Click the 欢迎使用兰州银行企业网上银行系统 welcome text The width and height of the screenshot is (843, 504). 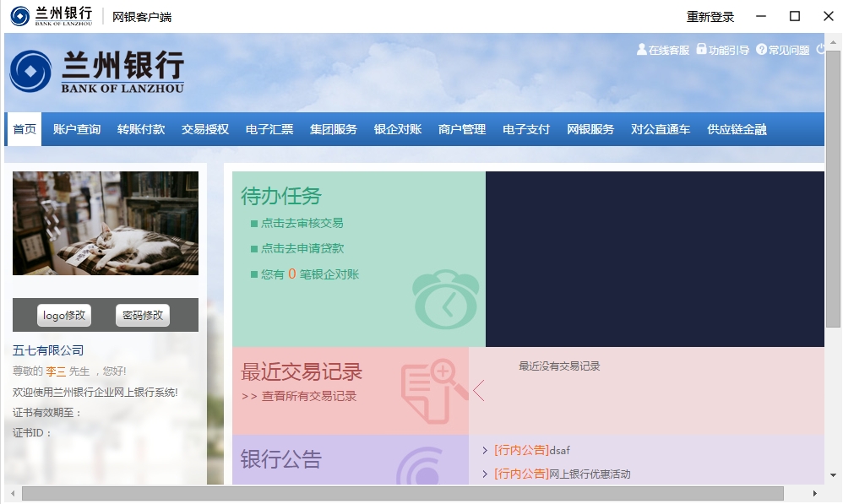(x=95, y=393)
